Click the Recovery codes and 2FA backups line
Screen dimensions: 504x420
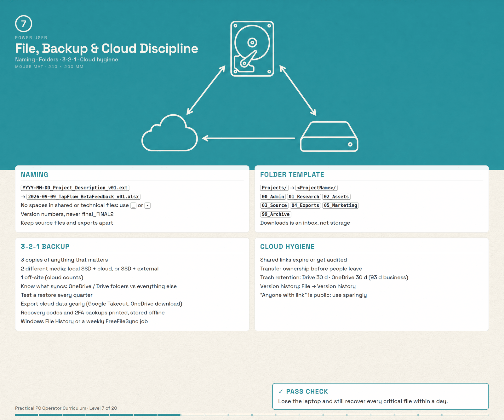click(x=93, y=313)
